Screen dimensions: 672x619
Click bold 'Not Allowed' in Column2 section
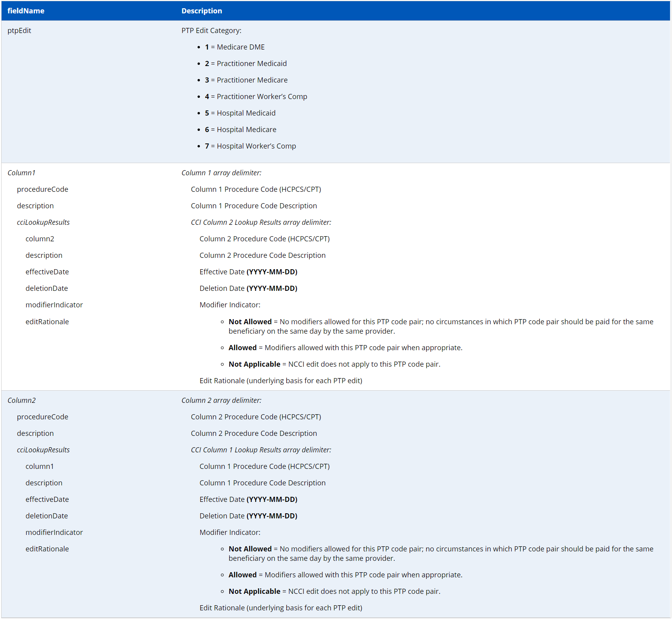[x=250, y=549]
